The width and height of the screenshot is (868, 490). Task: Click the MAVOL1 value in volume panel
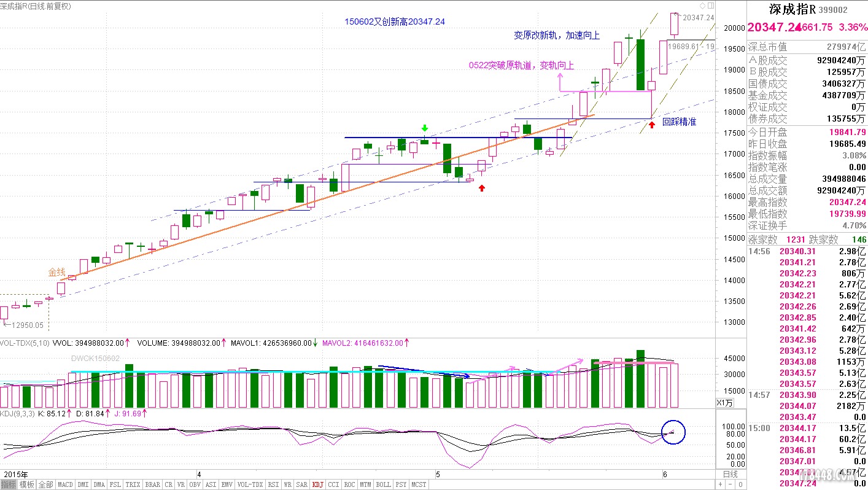click(272, 343)
